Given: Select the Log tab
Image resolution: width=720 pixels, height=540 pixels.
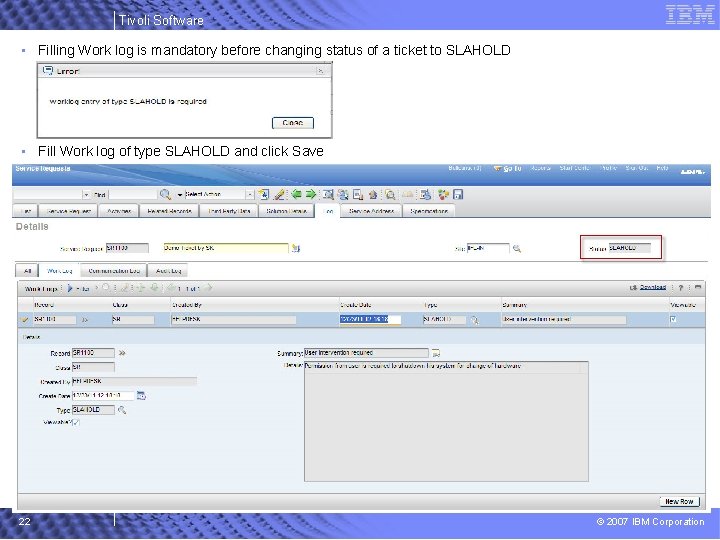Looking at the screenshot, I should click(x=328, y=211).
